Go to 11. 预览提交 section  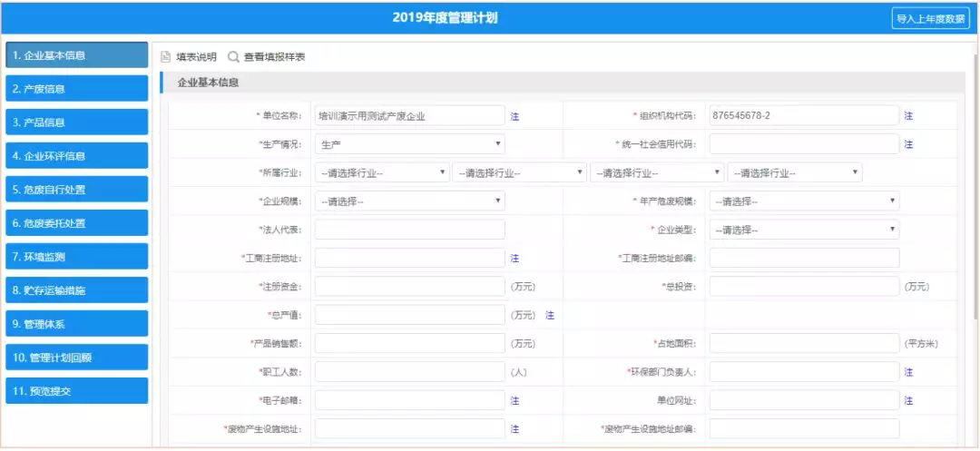click(76, 391)
